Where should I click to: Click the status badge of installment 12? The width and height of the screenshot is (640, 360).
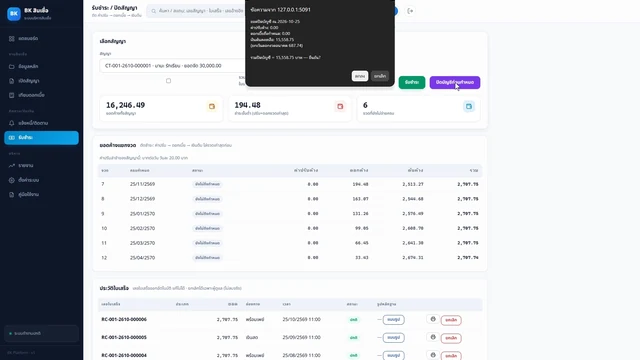(207, 258)
